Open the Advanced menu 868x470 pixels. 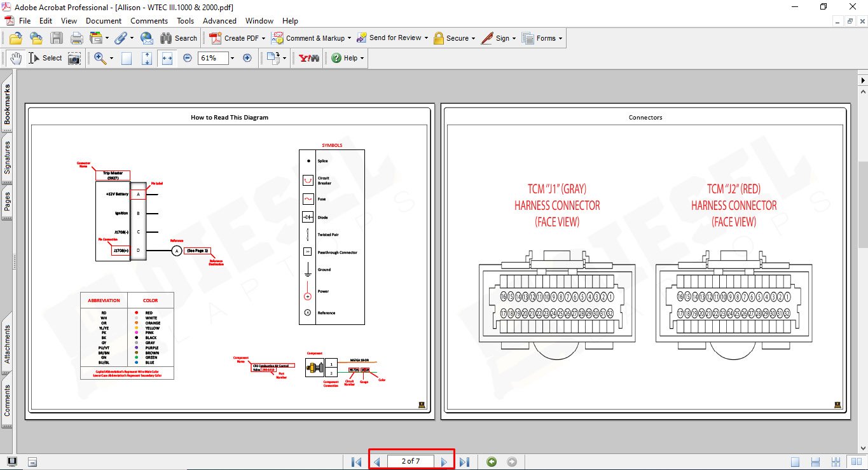219,21
